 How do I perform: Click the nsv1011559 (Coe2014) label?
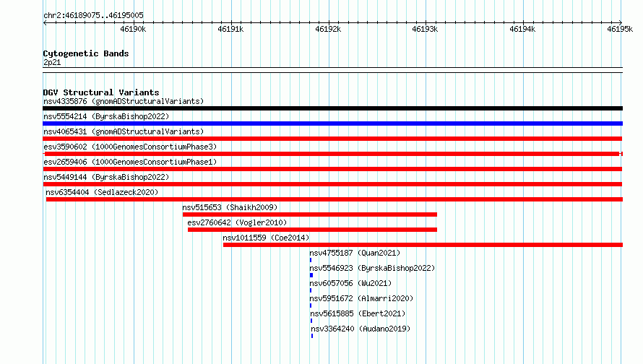[266, 238]
